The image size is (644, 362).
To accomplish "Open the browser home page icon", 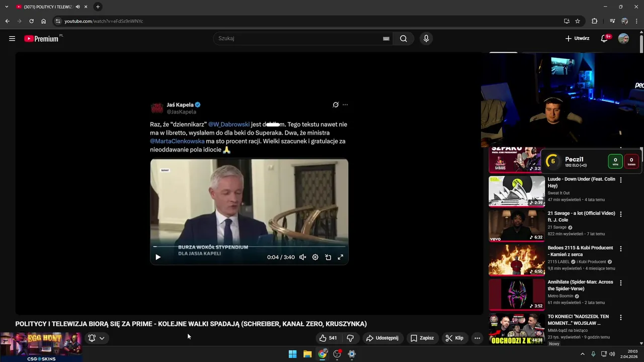I will coord(43,21).
